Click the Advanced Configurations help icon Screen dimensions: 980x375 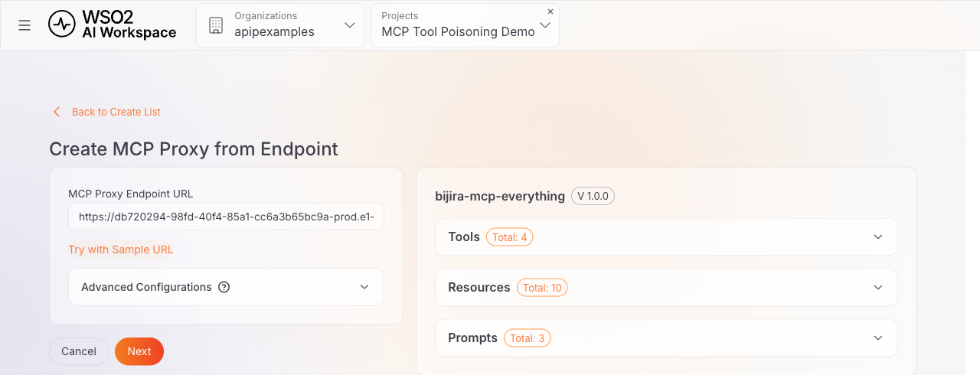point(224,287)
